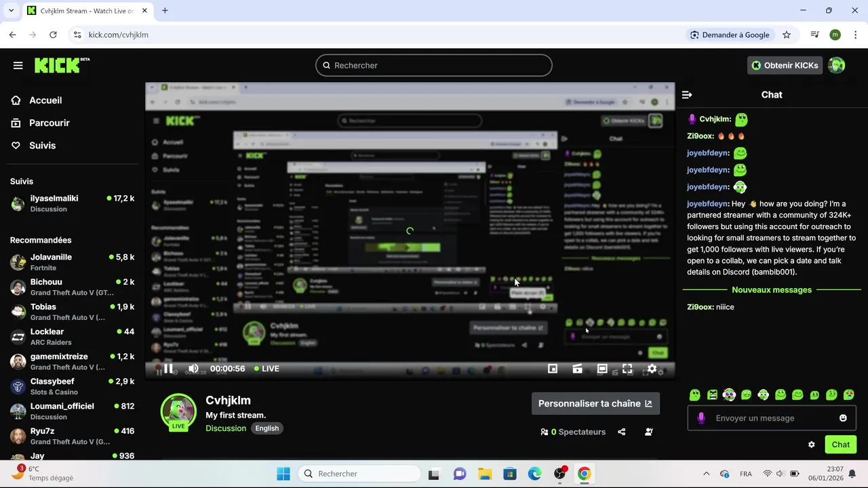Image resolution: width=868 pixels, height=488 pixels.
Task: Jump to LIVE in the player
Action: pos(267,369)
